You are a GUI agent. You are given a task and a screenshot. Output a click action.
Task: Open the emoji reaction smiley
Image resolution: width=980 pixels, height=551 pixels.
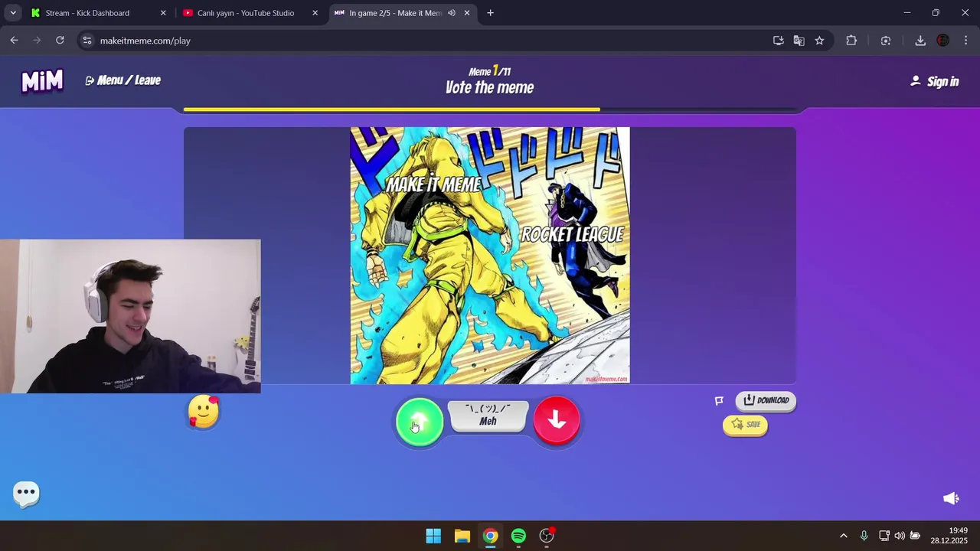click(204, 412)
